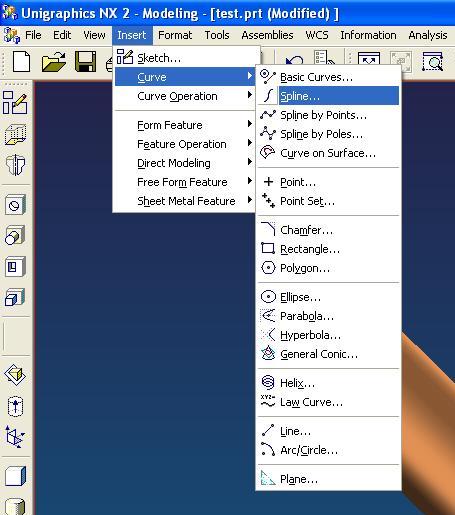
Task: Expand the Direct Modeling submenu
Action: coord(185,163)
